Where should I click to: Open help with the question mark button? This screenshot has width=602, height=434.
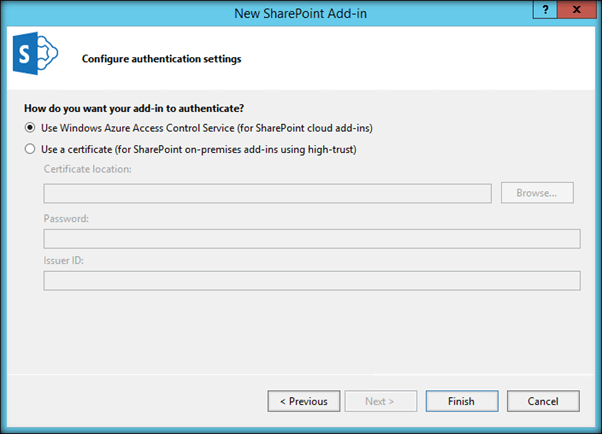(x=545, y=9)
